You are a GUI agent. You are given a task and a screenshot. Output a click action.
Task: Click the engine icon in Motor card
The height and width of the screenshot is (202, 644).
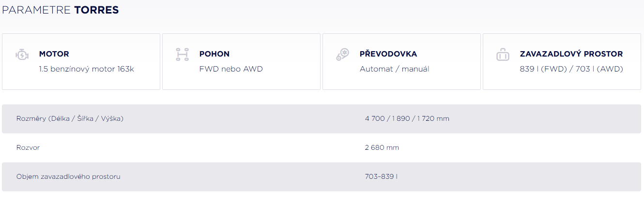coord(22,55)
